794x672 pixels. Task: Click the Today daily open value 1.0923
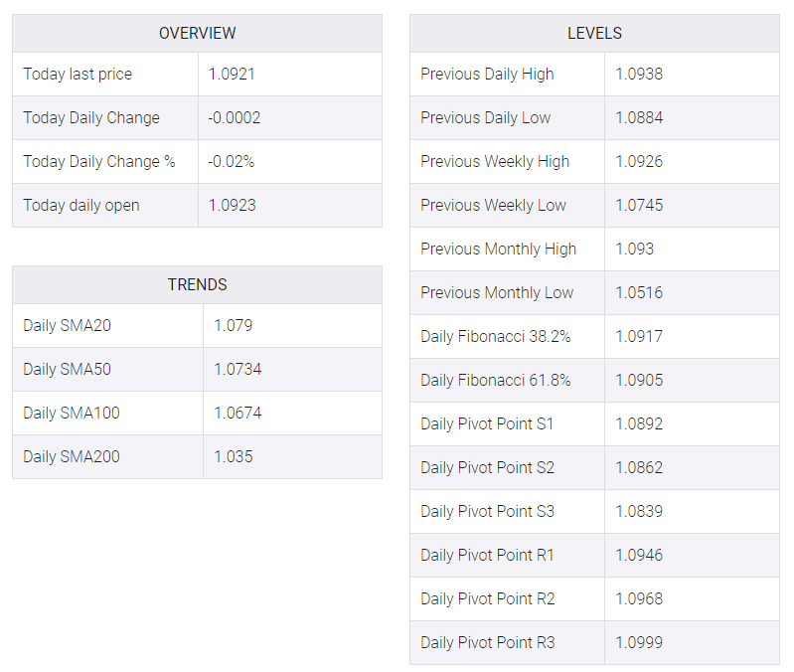coord(232,205)
